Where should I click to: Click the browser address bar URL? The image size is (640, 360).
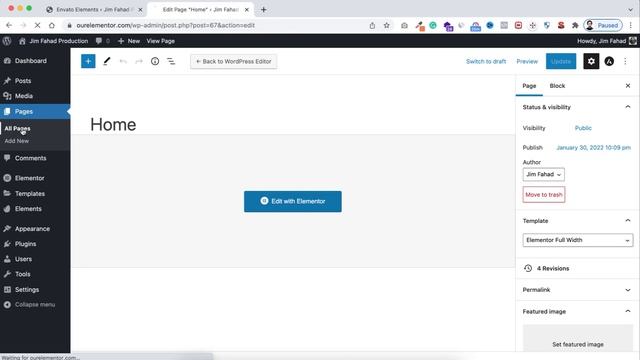(x=165, y=25)
